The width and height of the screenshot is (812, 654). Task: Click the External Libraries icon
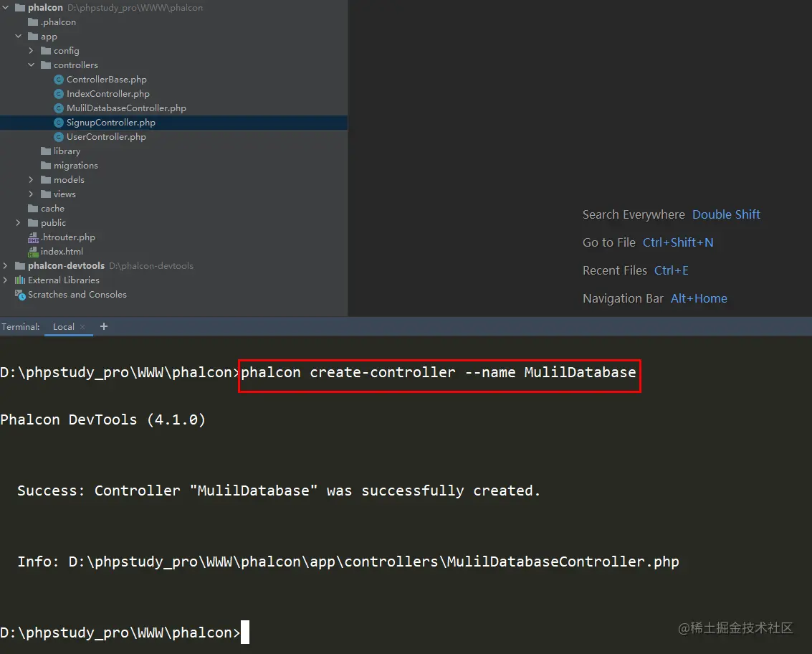(20, 280)
